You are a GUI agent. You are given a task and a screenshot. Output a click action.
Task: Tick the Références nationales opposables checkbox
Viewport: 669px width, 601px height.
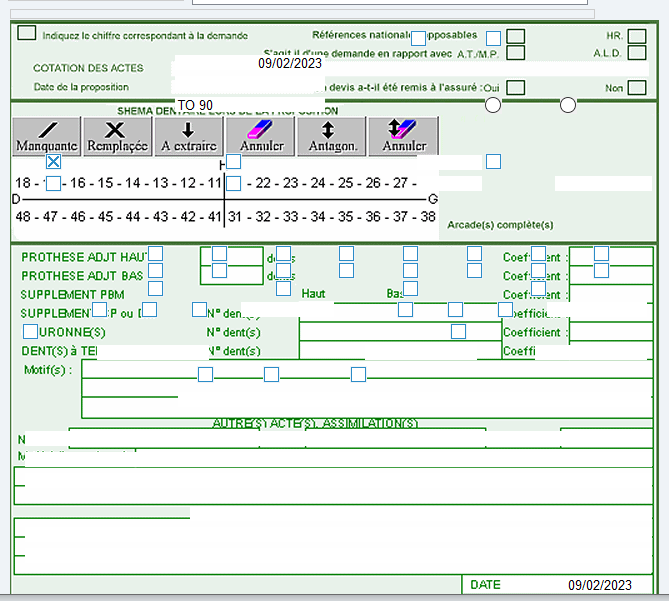(515, 36)
